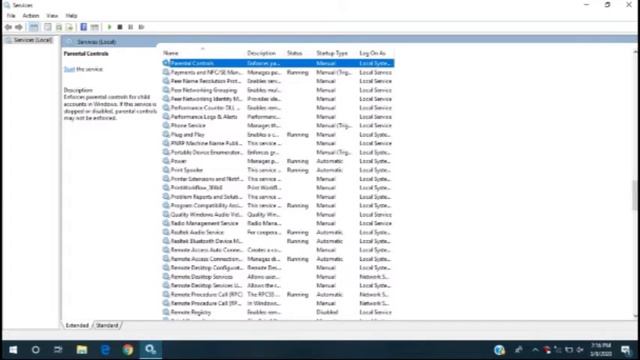Select the Radio Management Service row
This screenshot has width=640, height=360.
pyautogui.click(x=278, y=223)
